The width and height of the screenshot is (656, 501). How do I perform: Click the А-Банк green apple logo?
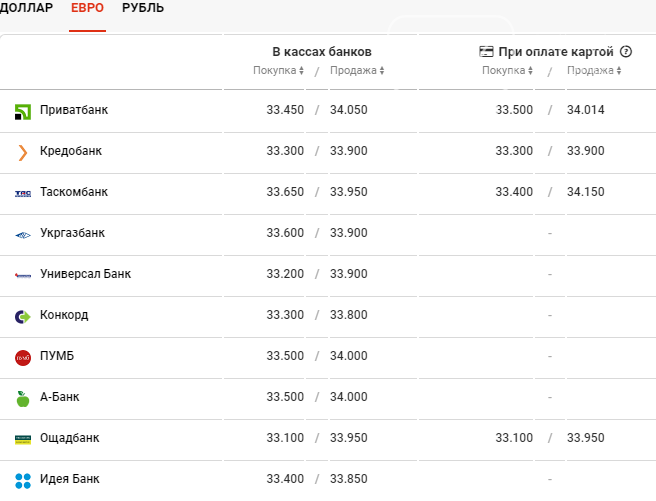pyautogui.click(x=23, y=398)
